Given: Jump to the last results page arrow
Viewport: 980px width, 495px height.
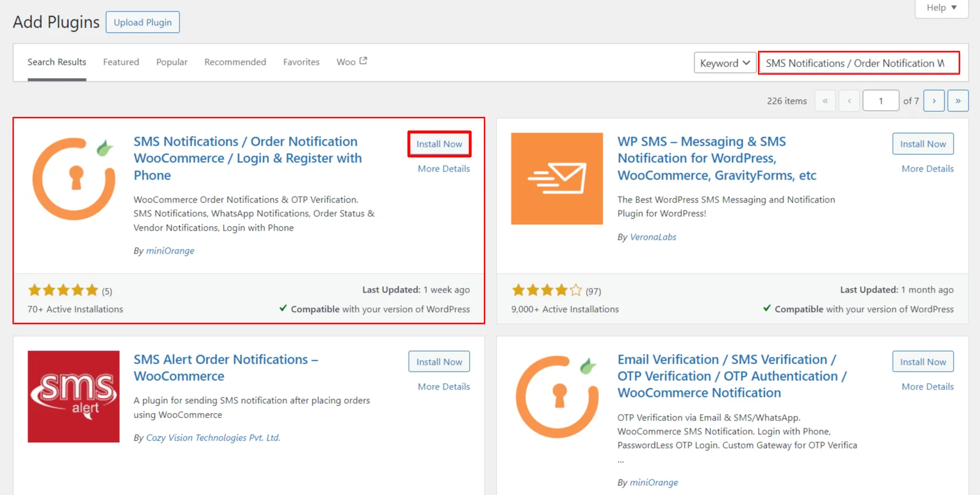Looking at the screenshot, I should (x=958, y=101).
